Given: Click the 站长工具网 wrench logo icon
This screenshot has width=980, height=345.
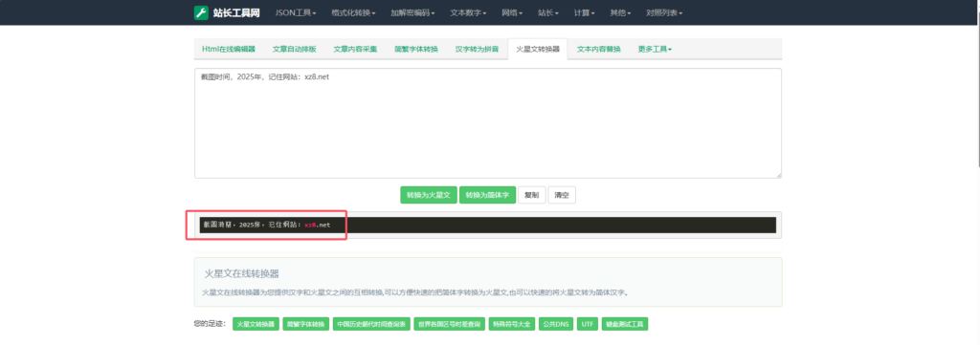Looking at the screenshot, I should [x=201, y=12].
